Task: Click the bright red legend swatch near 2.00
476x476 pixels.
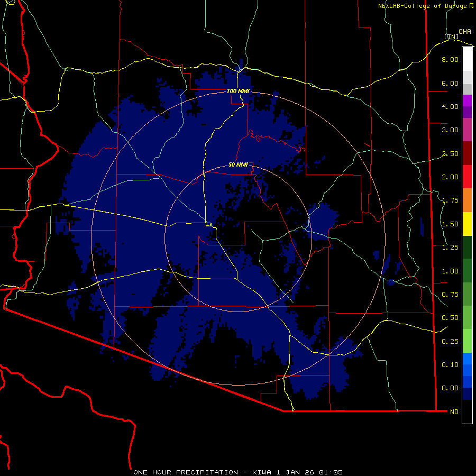Action: 467,177
